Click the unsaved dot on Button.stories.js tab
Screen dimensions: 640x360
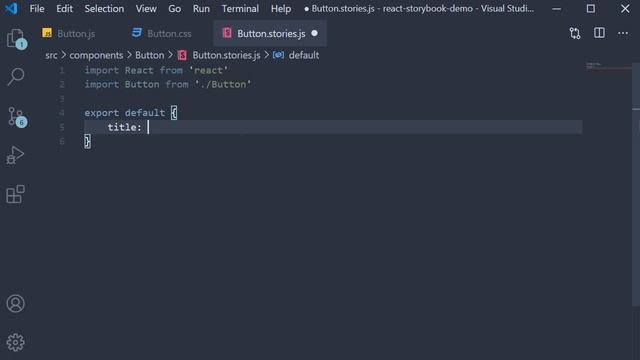click(314, 33)
